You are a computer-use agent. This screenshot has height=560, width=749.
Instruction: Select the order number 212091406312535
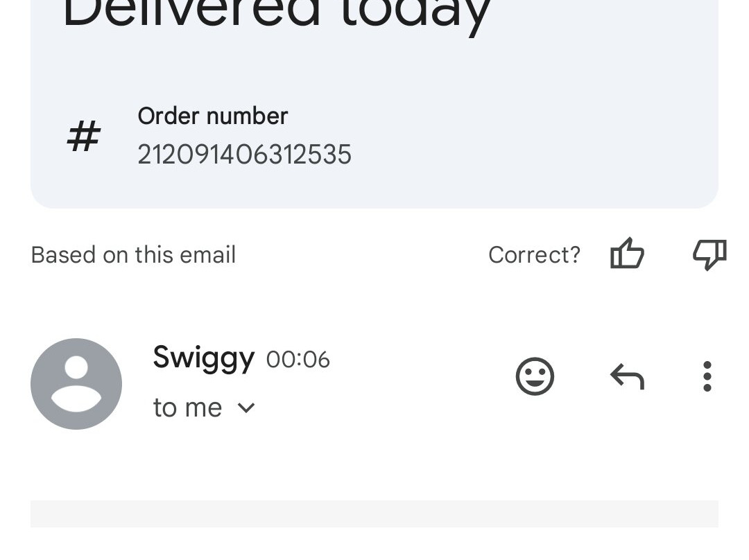(x=244, y=155)
